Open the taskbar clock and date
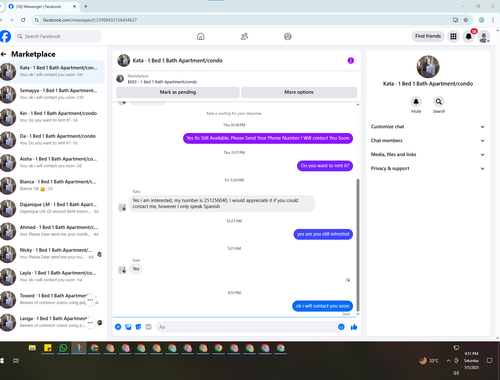500x380 pixels. coord(471,360)
